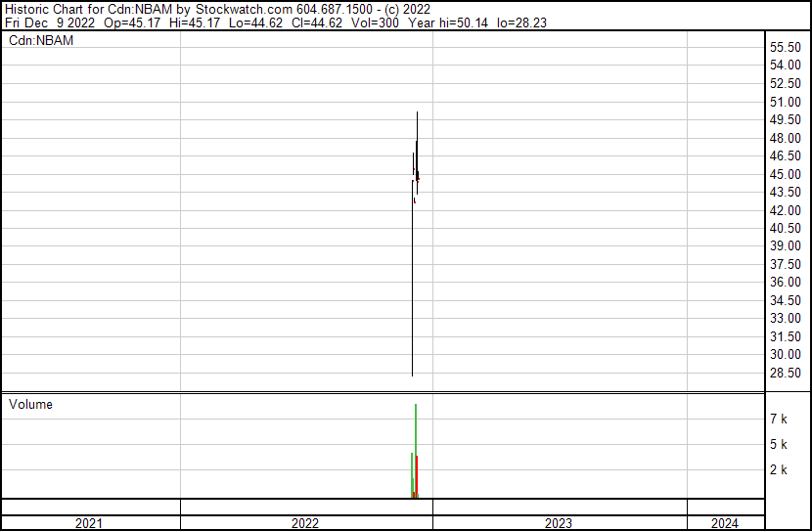812x531 pixels.
Task: Select the 45.00 price axis label
Action: click(786, 174)
